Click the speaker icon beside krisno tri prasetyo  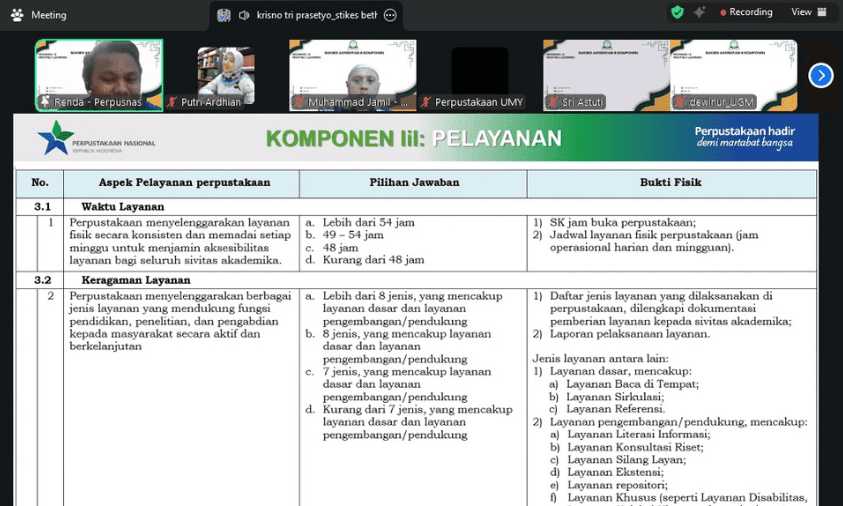244,15
